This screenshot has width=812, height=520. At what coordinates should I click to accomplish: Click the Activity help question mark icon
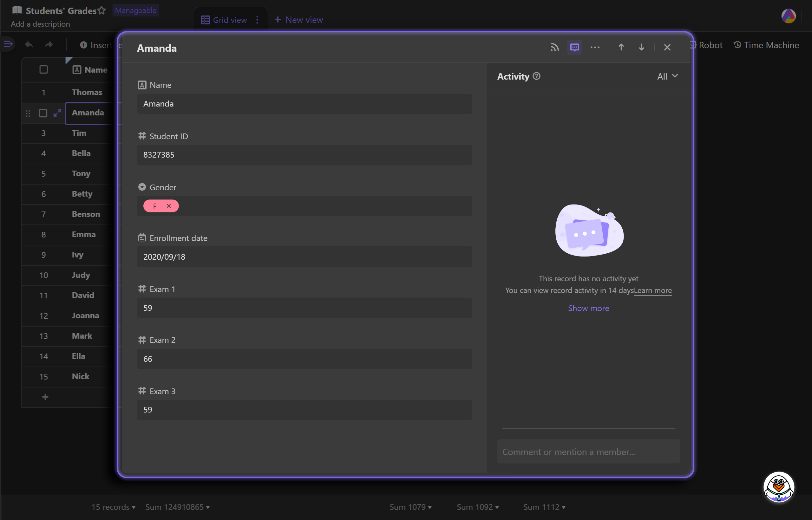[x=536, y=76]
